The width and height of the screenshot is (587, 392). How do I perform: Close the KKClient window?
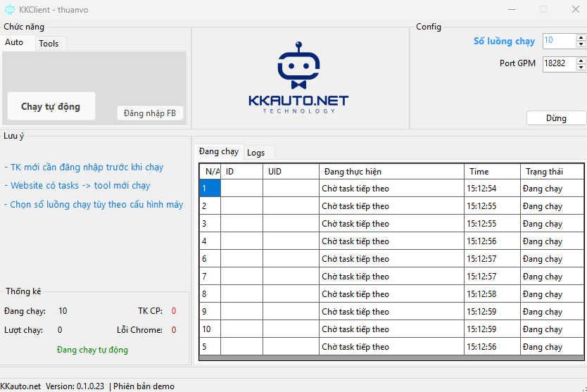pos(576,9)
